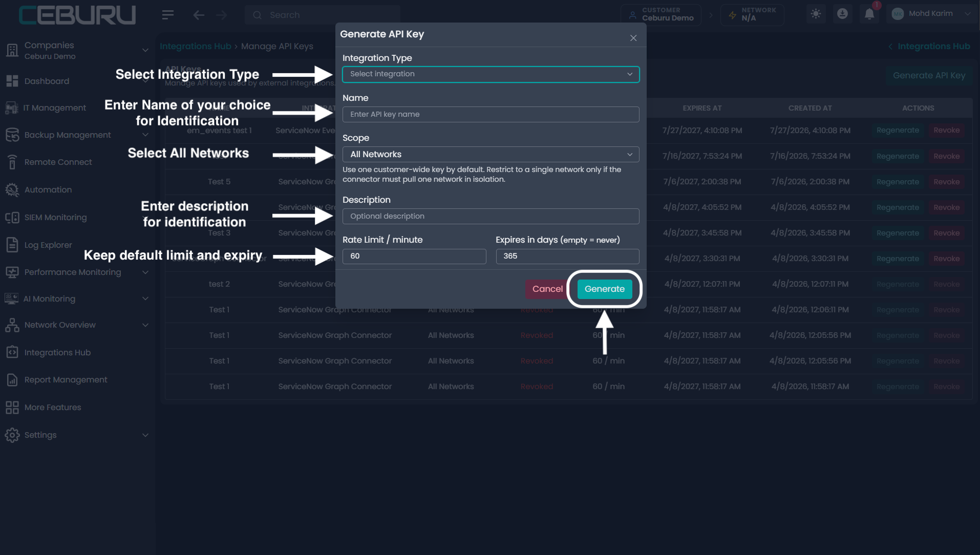Screen dimensions: 980x555
Task: Click the SIEM Monitoring sidebar icon
Action: (12, 217)
